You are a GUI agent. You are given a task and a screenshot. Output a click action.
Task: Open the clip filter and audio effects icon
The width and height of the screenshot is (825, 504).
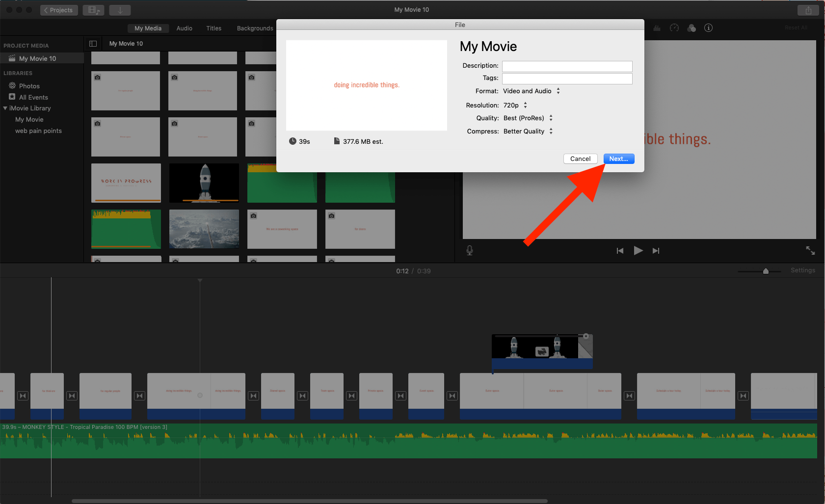692,28
